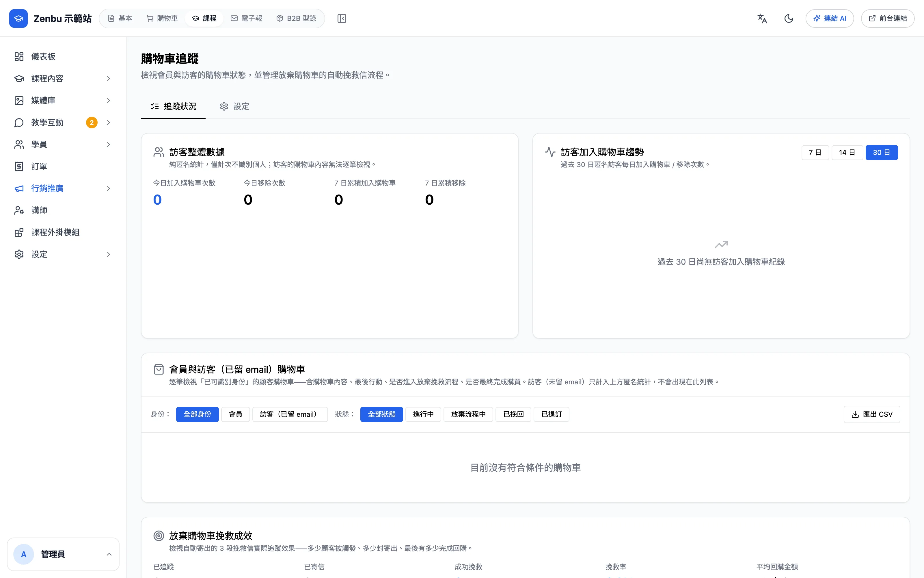The image size is (924, 578).
Task: Open the B2B 型錄 navigation tab
Action: click(x=296, y=18)
